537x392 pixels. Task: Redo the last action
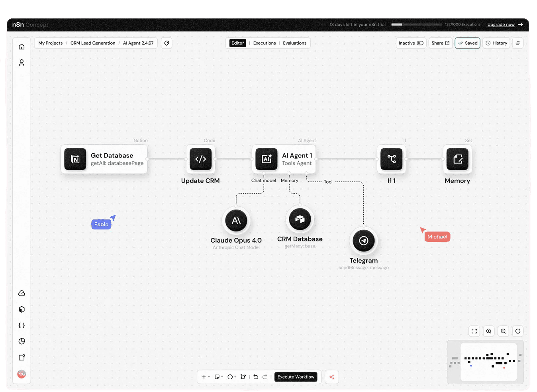click(265, 377)
